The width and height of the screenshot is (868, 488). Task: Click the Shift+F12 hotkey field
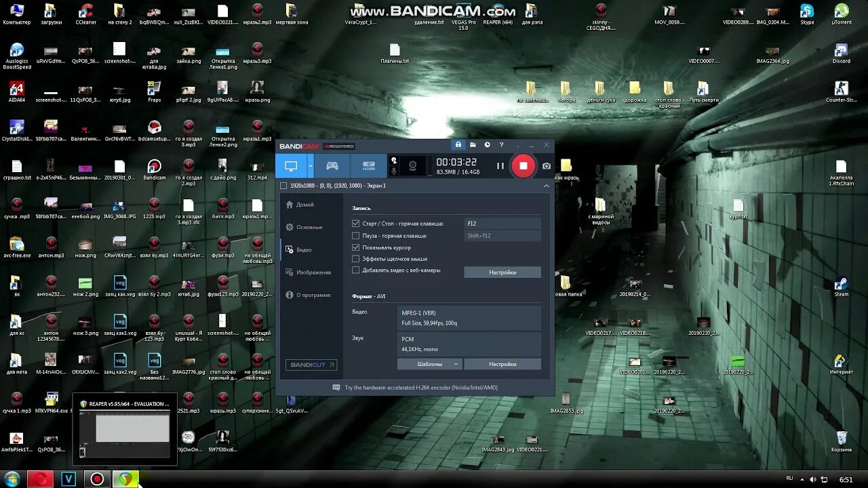[502, 235]
